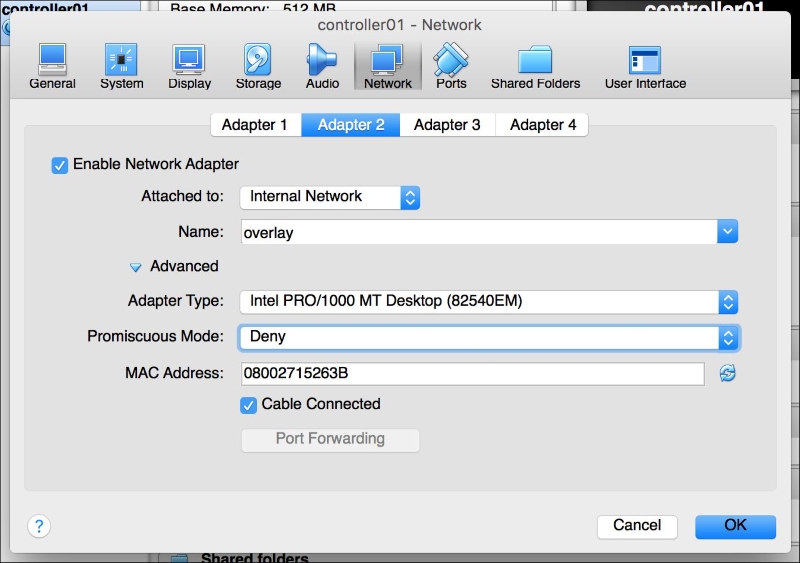Switch to the Adapter 3 tab

447,125
